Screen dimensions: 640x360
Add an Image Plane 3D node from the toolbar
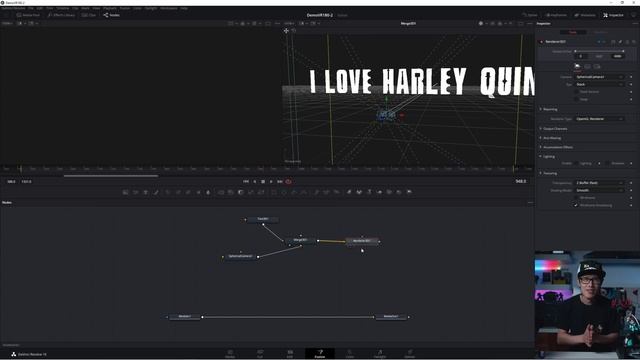tap(349, 192)
